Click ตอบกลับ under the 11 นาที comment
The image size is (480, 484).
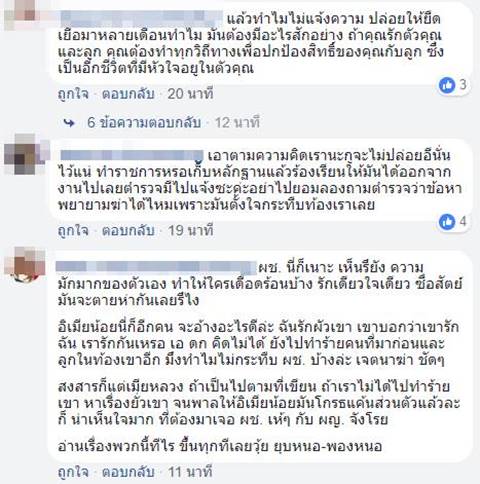pyautogui.click(x=128, y=472)
